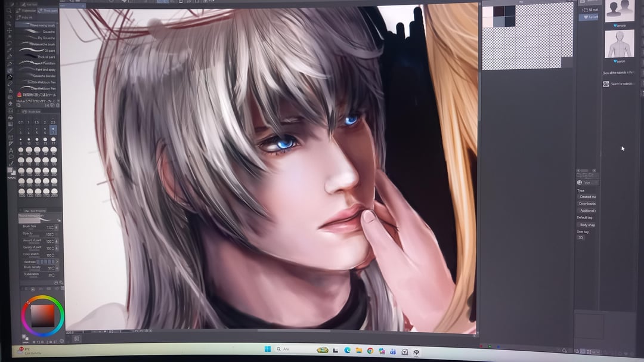Open File Explorer from the taskbar
Image resolution: width=644 pixels, height=362 pixels.
point(359,350)
